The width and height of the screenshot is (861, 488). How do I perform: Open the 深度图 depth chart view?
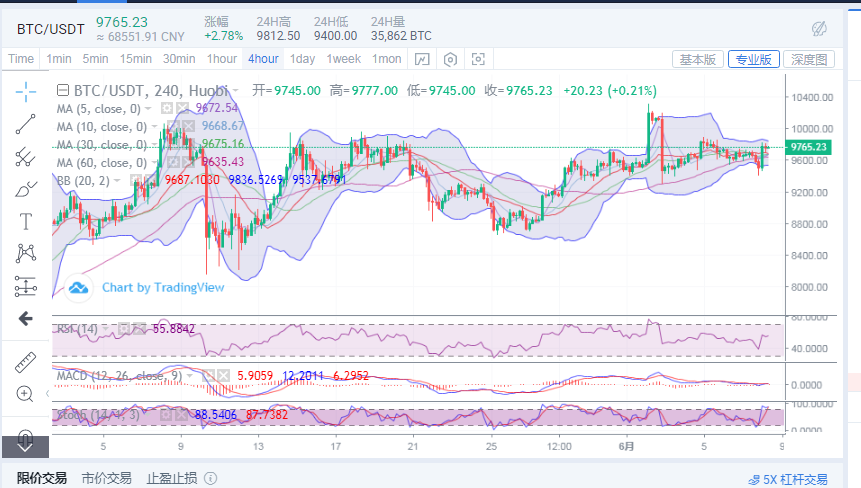coord(808,59)
